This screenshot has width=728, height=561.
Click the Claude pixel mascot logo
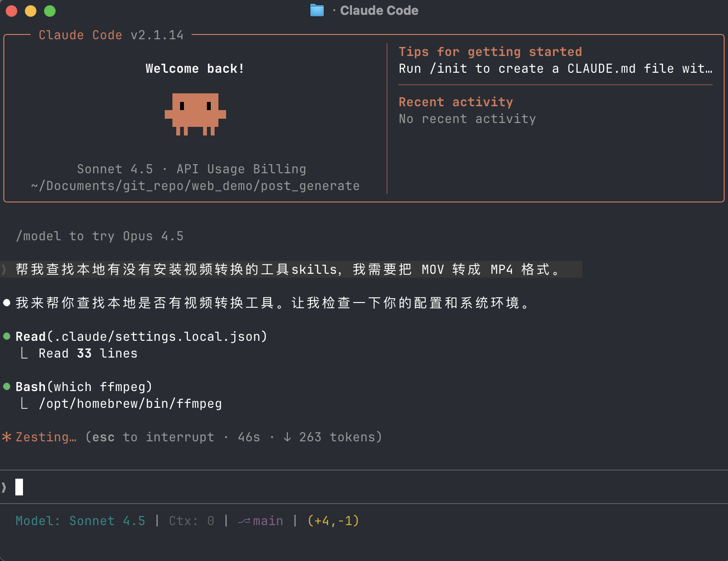[195, 114]
